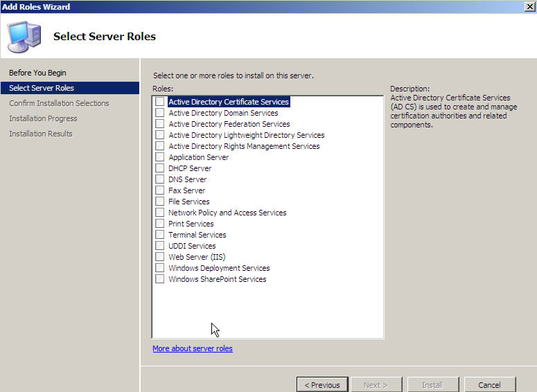Select the 'Windows Deployment Services' role label
The width and height of the screenshot is (537, 392).
tap(219, 268)
